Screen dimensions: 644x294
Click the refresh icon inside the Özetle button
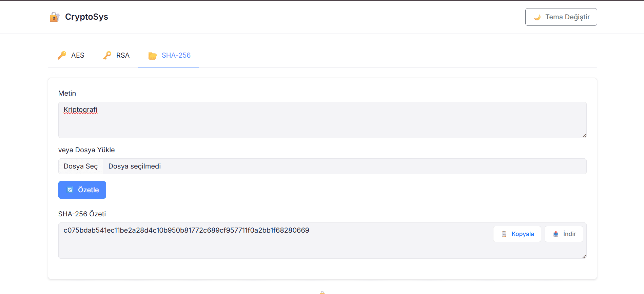pos(70,190)
